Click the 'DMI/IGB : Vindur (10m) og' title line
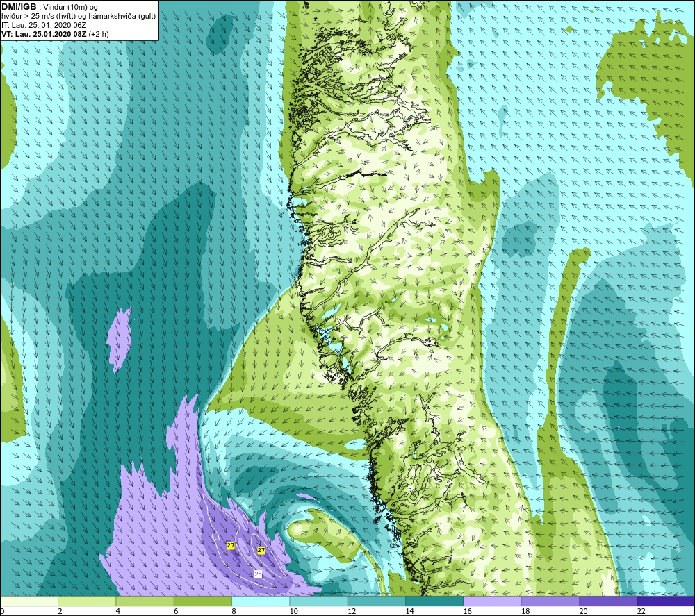This screenshot has height=616, width=695. [49, 7]
